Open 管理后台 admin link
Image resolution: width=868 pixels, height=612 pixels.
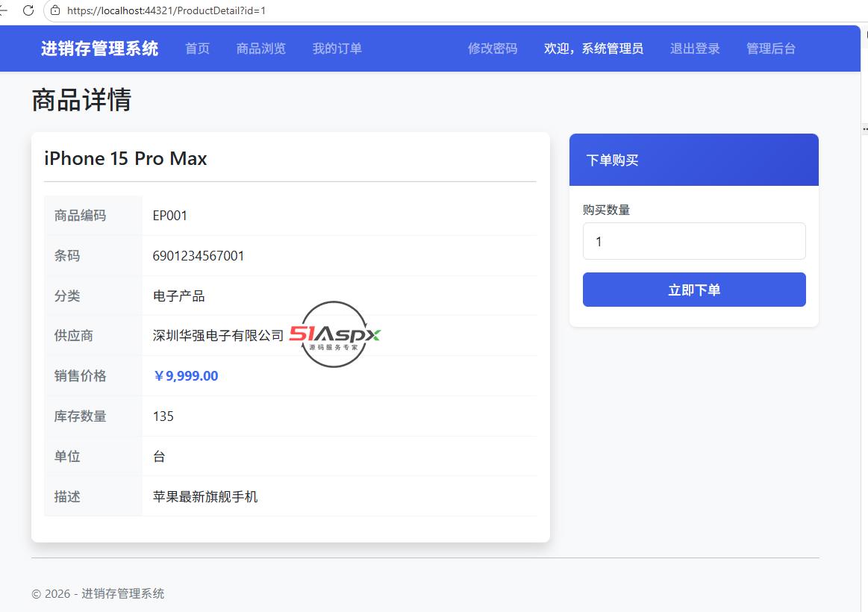771,49
